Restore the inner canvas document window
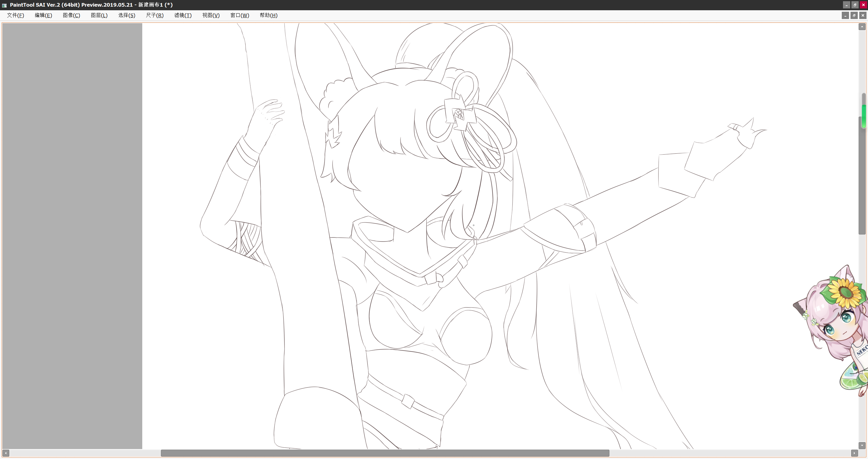Screen dimensions: 868x459 click(x=854, y=15)
